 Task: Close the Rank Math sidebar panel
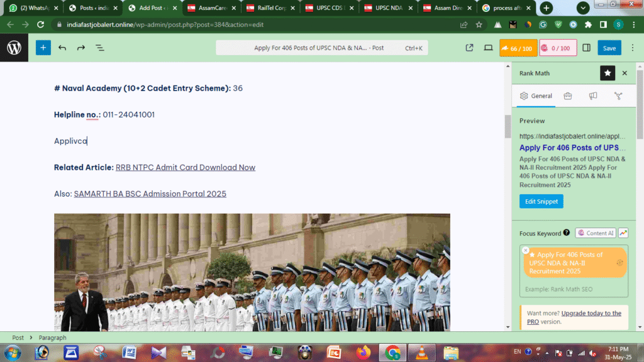[625, 73]
